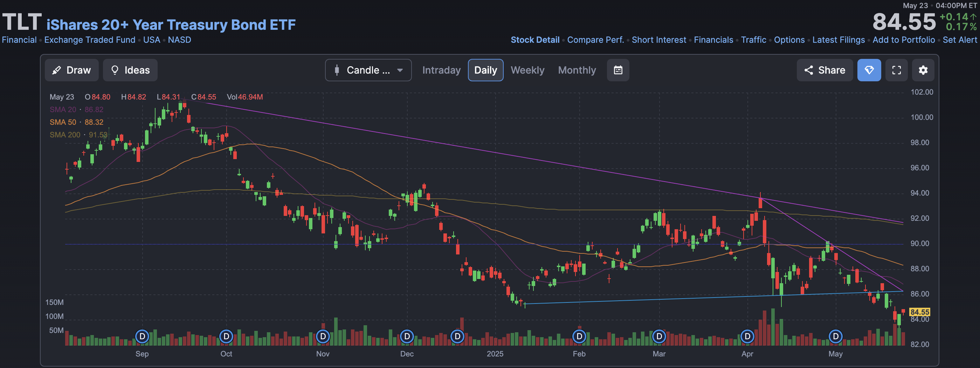Click the Ideas lightbulb icon

(115, 70)
